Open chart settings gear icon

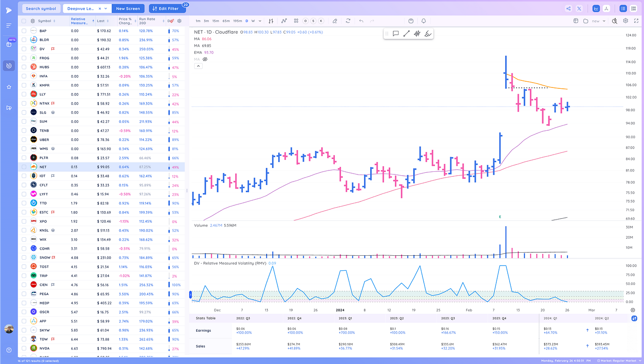625,21
